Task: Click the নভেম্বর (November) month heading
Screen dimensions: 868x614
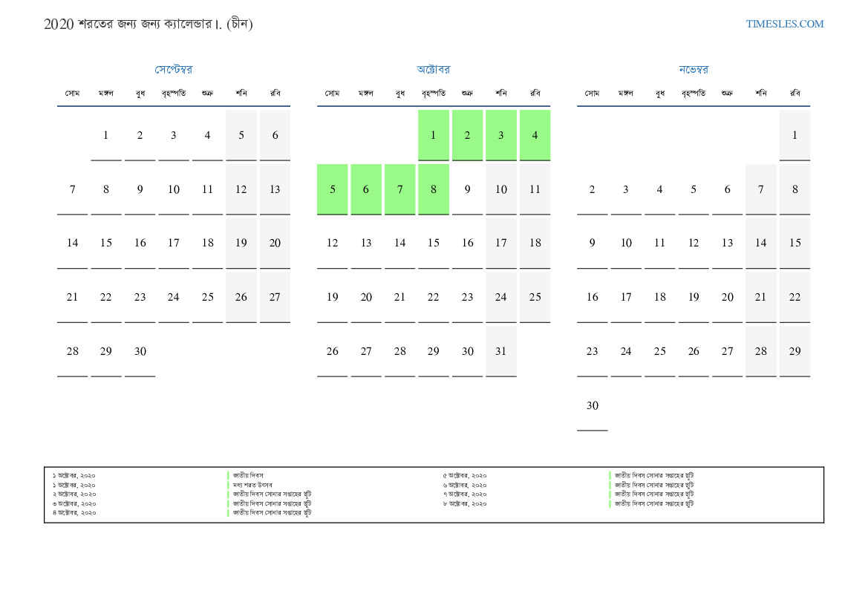Action: click(694, 69)
